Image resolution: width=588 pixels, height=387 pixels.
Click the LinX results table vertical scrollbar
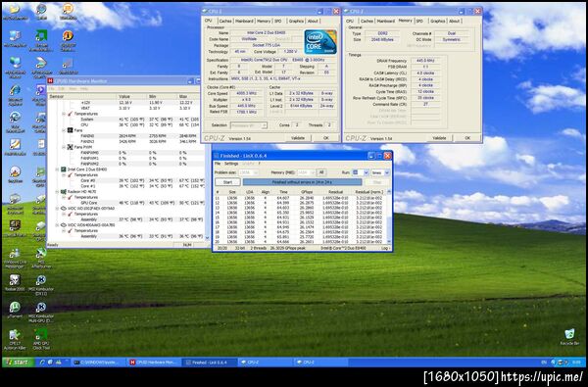[x=389, y=217]
